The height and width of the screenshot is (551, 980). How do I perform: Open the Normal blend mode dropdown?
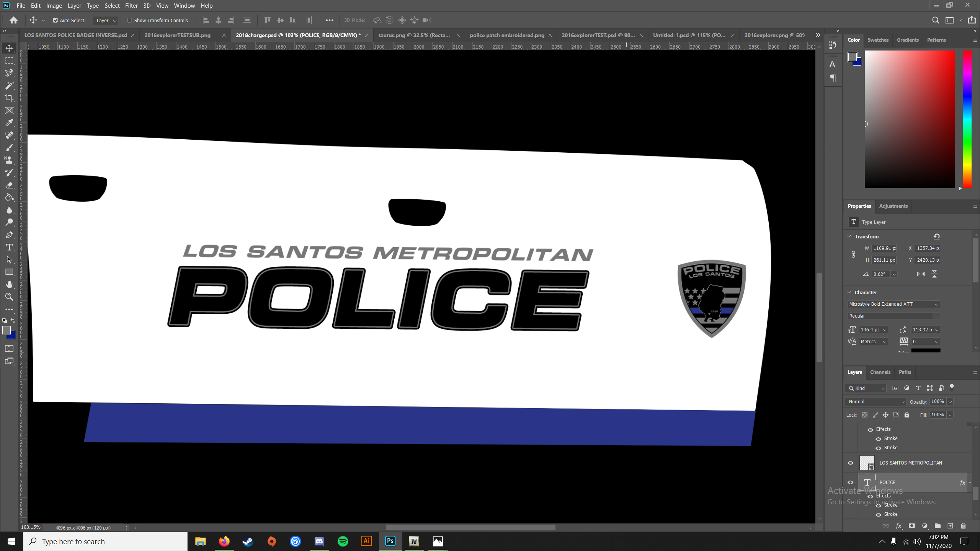click(x=876, y=401)
